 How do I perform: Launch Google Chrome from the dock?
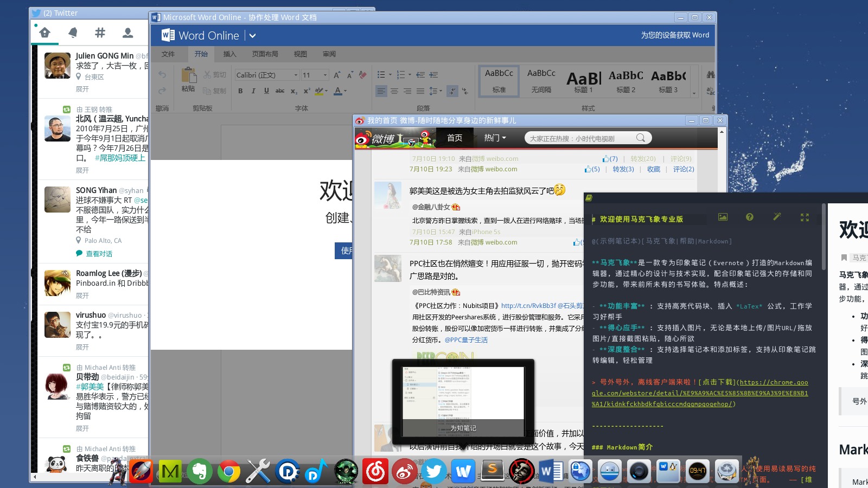click(x=229, y=472)
